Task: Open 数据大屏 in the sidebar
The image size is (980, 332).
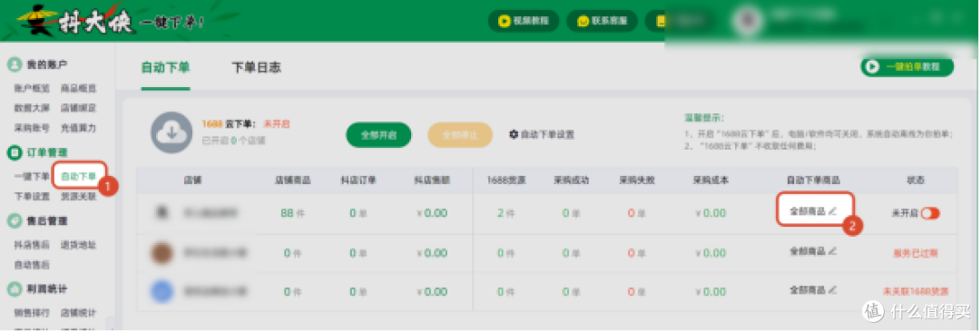Action: (32, 108)
